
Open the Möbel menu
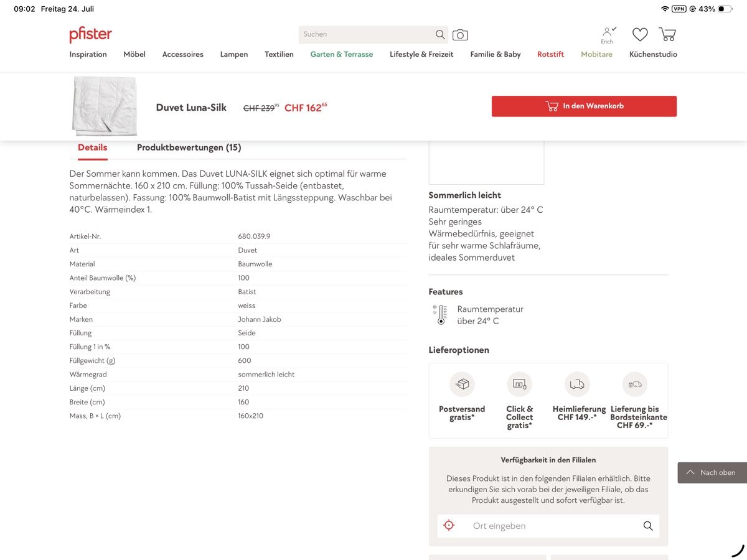(134, 55)
